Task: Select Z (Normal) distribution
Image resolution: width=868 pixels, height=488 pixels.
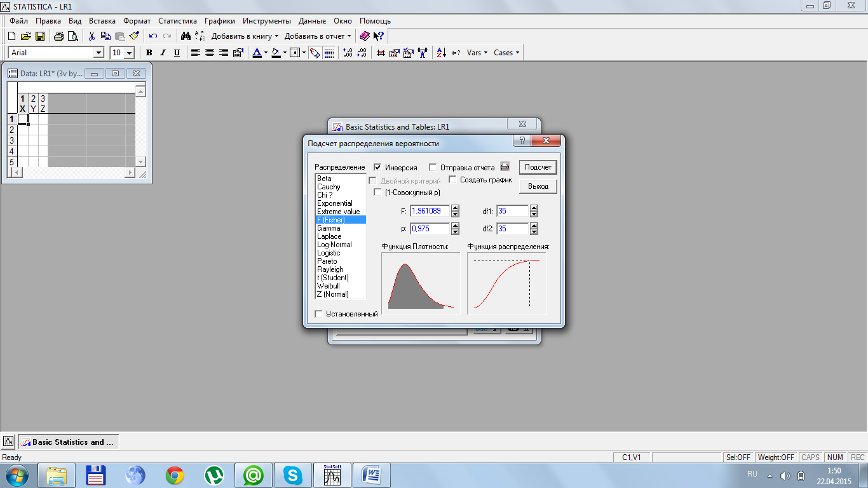Action: (341, 294)
